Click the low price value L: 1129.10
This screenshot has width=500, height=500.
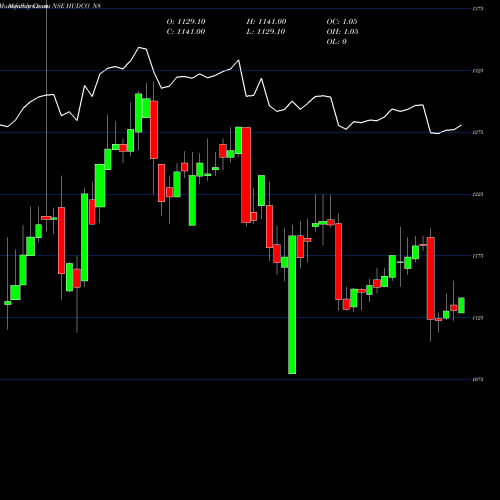click(266, 32)
